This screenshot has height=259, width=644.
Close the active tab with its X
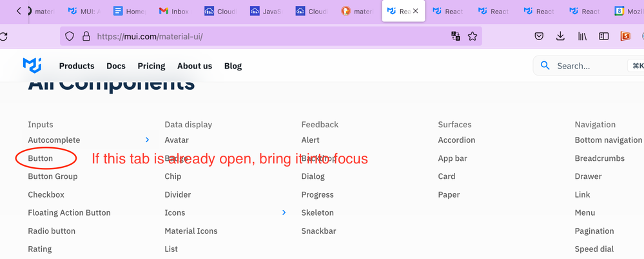[x=416, y=11]
